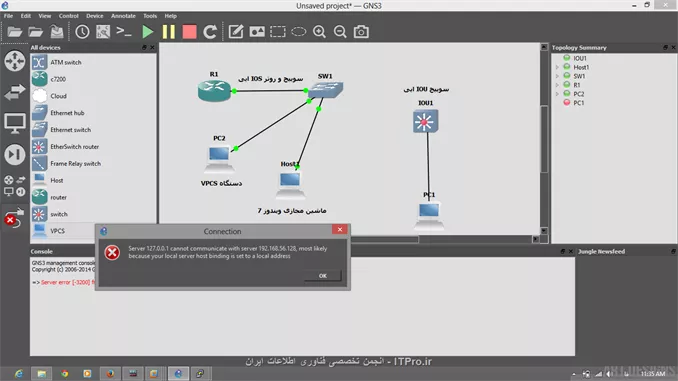Select the Add a note tool
Viewport: 678px width, 381px height.
click(x=236, y=32)
